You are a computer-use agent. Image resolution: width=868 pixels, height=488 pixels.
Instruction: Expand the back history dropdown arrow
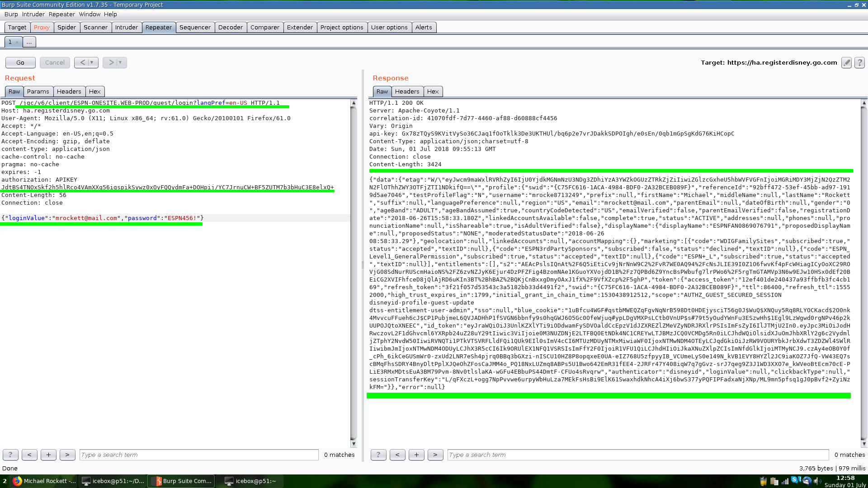click(x=92, y=63)
